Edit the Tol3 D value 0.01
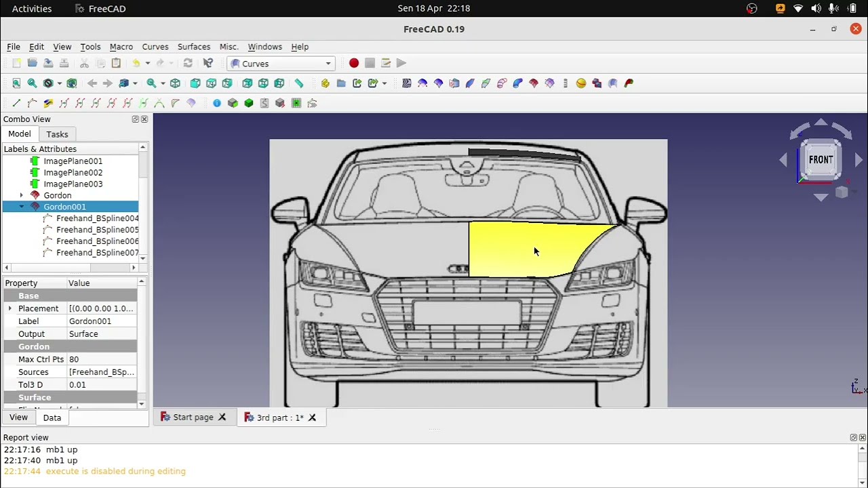The height and width of the screenshot is (488, 868). 102,385
